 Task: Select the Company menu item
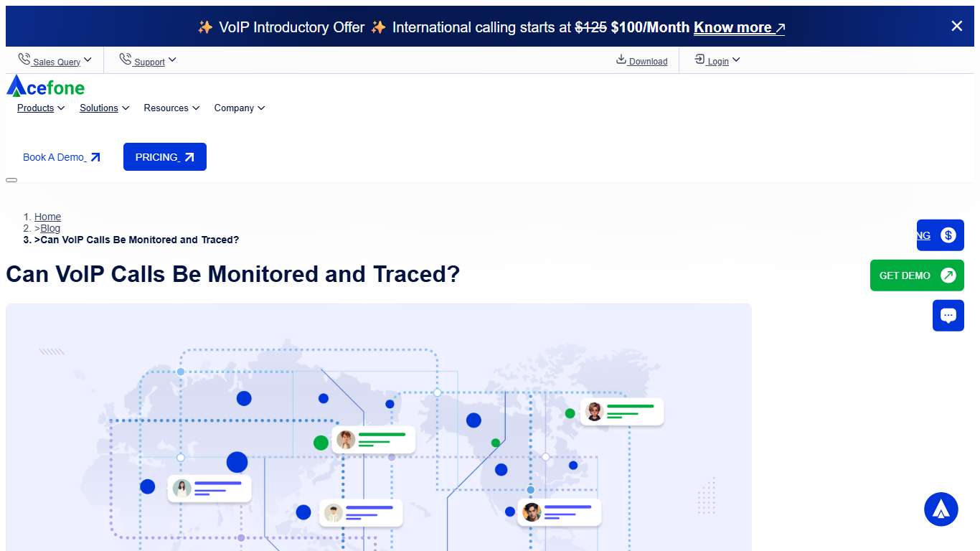[x=235, y=108]
